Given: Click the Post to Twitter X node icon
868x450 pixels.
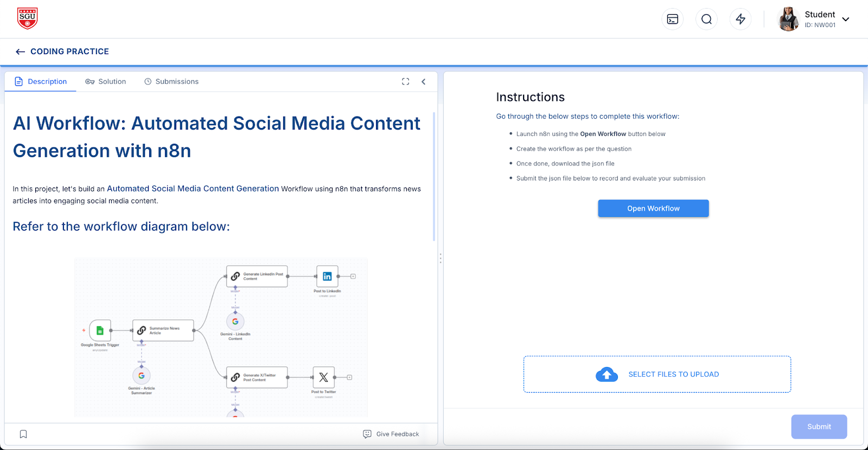Looking at the screenshot, I should tap(323, 377).
